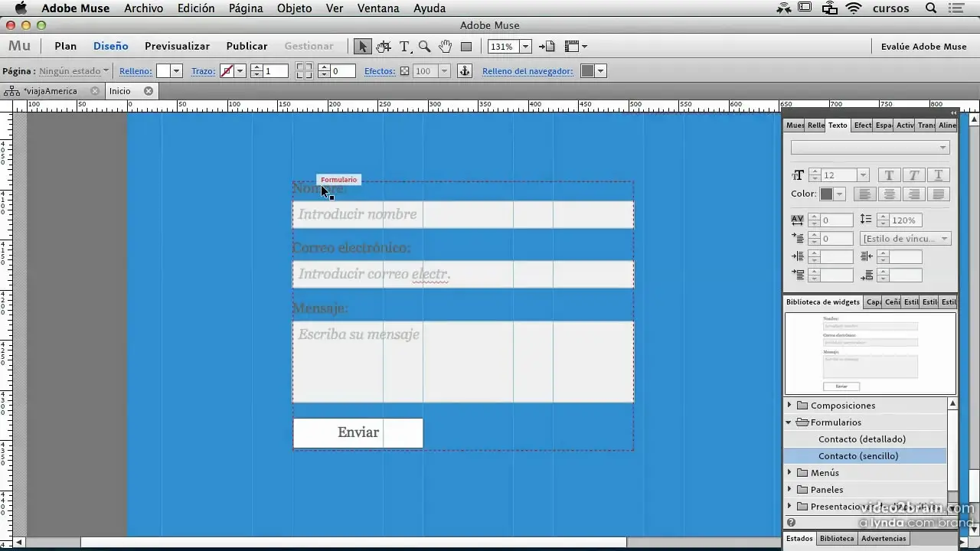Open the Relleno fill swatch dropdown
Screen dimensions: 980x551
click(x=176, y=71)
